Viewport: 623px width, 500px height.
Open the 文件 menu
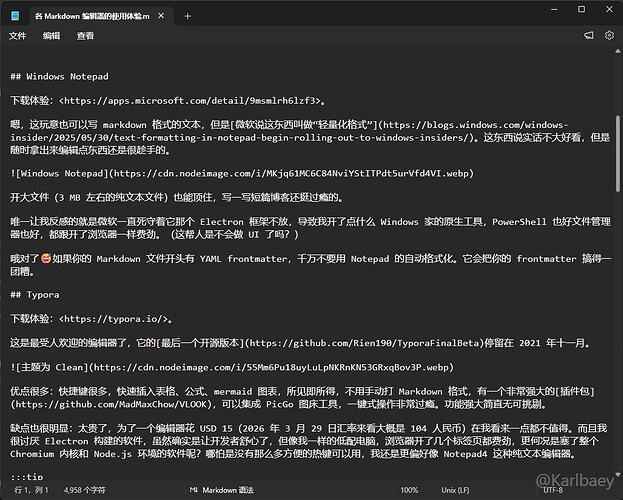(17, 36)
